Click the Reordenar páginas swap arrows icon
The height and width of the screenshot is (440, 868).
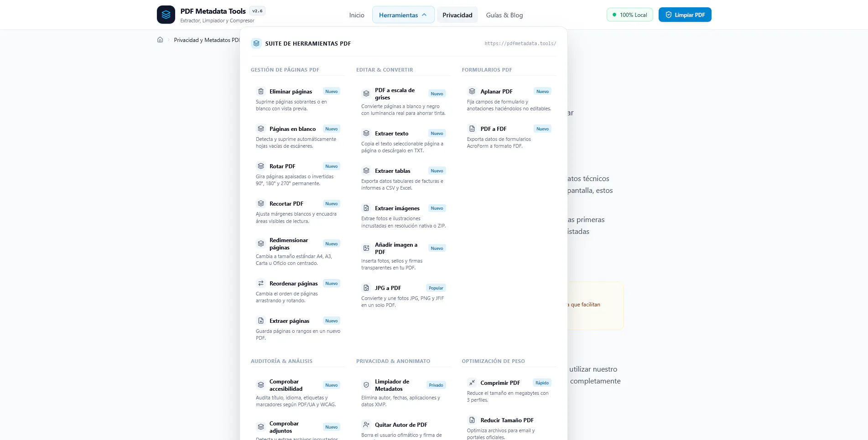pyautogui.click(x=261, y=283)
